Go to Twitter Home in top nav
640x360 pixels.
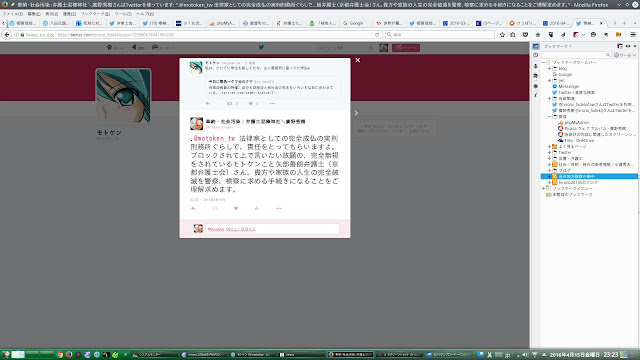115,47
